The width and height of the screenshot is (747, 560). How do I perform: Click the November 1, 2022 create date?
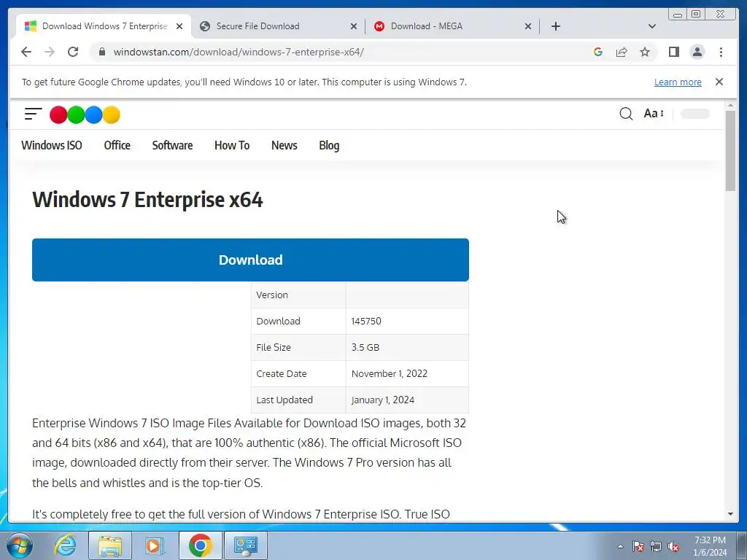pos(390,373)
